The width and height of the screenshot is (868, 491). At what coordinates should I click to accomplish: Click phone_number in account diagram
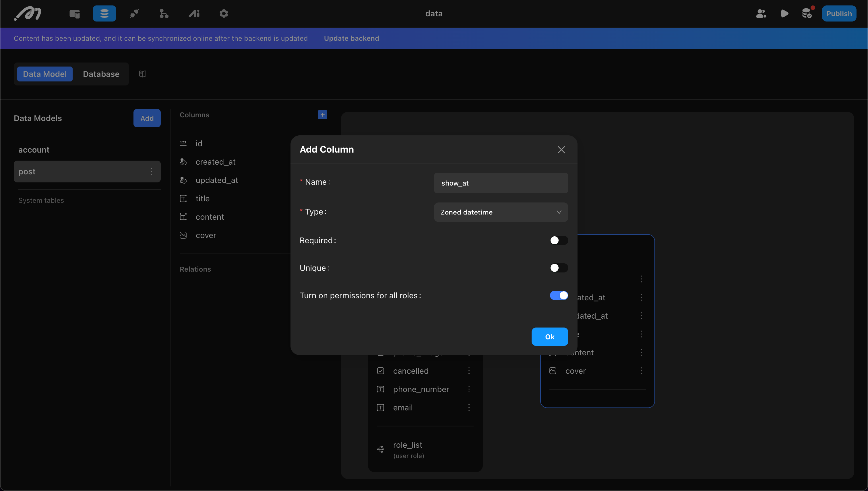(421, 389)
